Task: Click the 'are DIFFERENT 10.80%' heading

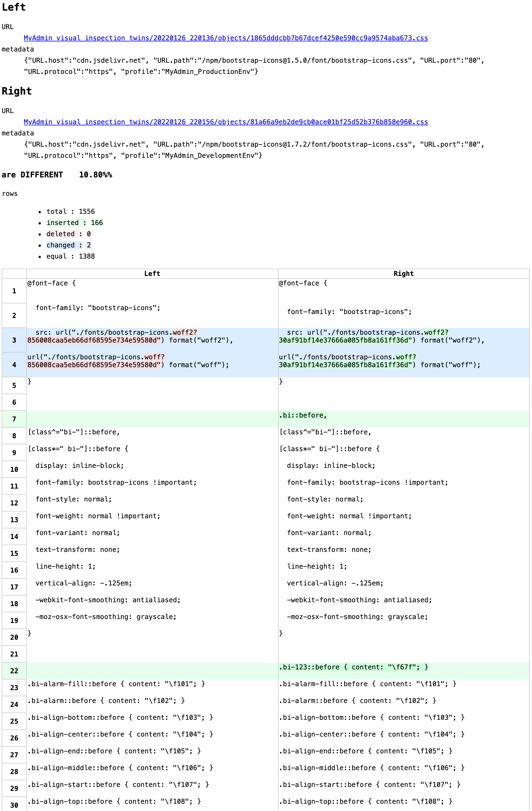Action: point(57,174)
